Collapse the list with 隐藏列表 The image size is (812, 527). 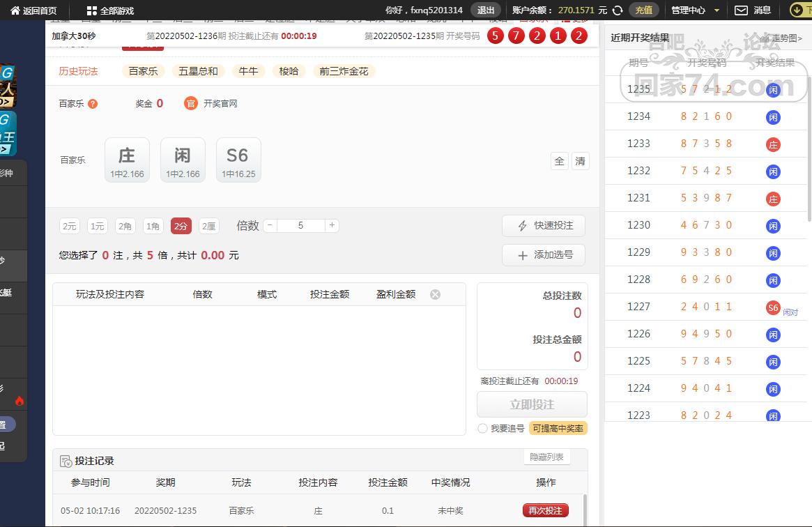[x=547, y=457]
